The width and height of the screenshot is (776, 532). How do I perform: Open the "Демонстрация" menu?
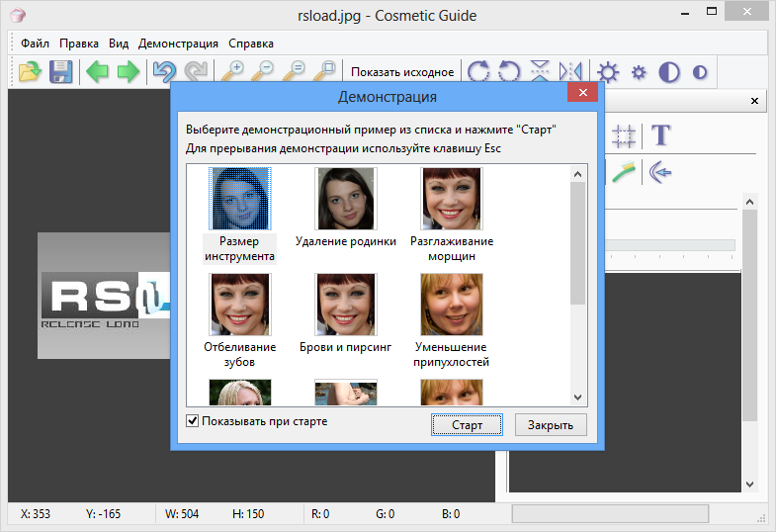point(178,44)
